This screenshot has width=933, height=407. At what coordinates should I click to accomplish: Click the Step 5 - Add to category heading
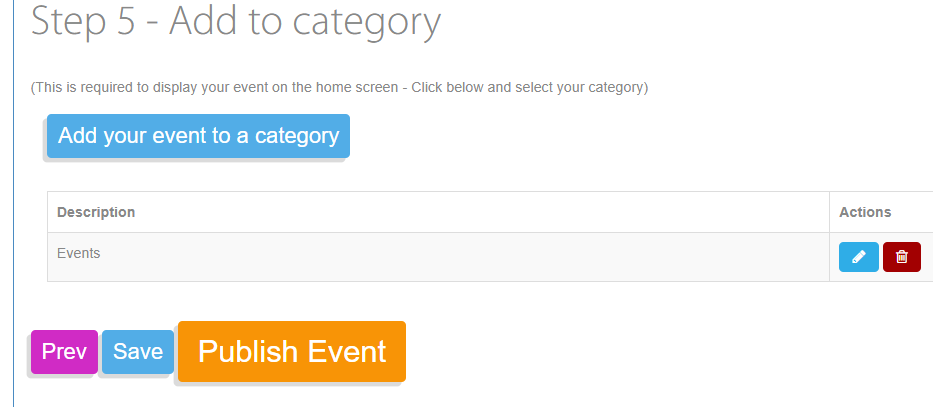(x=236, y=20)
